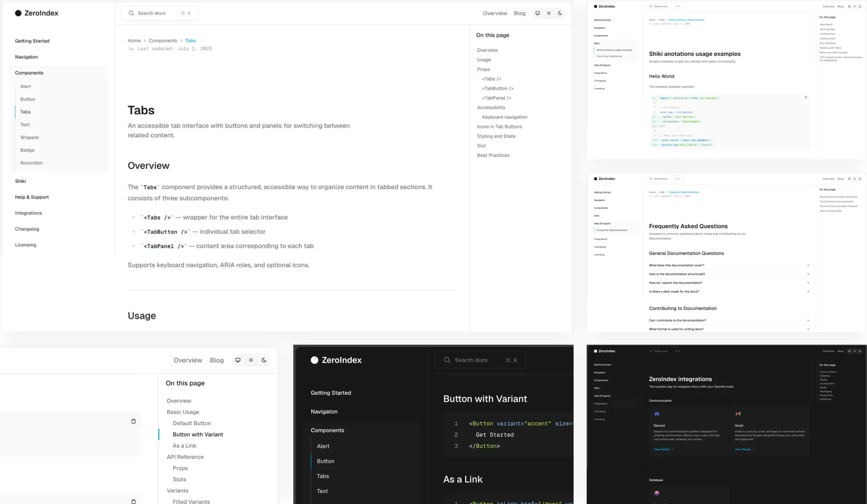Click the white ZeroIndex logo in dark panel
The width and height of the screenshot is (867, 504).
point(336,360)
